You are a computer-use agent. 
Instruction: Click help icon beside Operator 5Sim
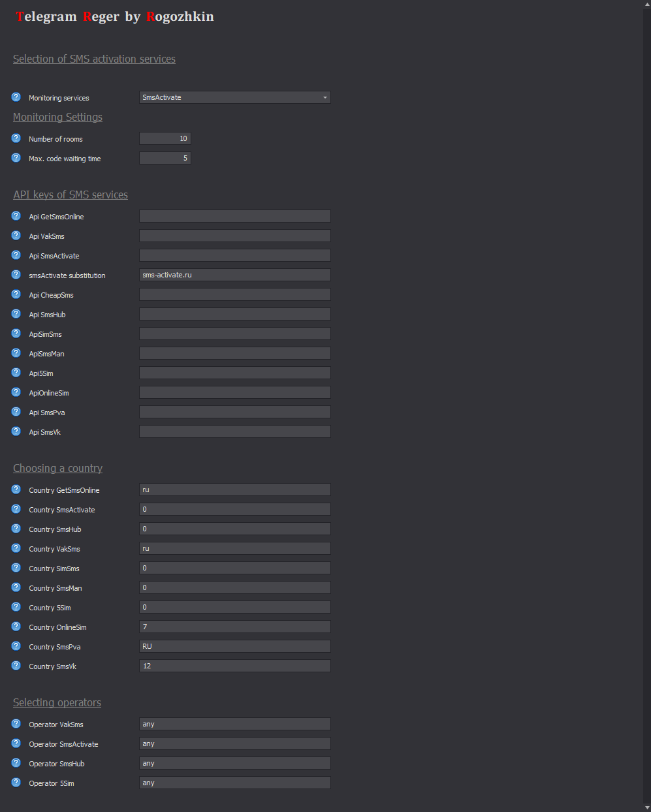[x=16, y=783]
